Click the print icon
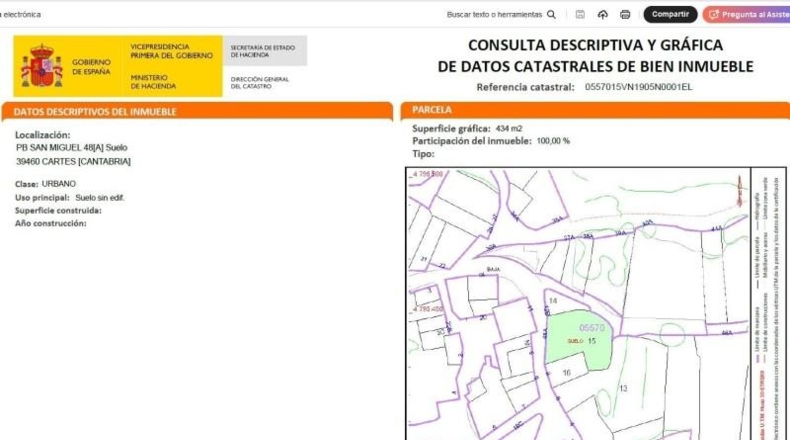Image resolution: width=790 pixels, height=440 pixels. pos(625,15)
